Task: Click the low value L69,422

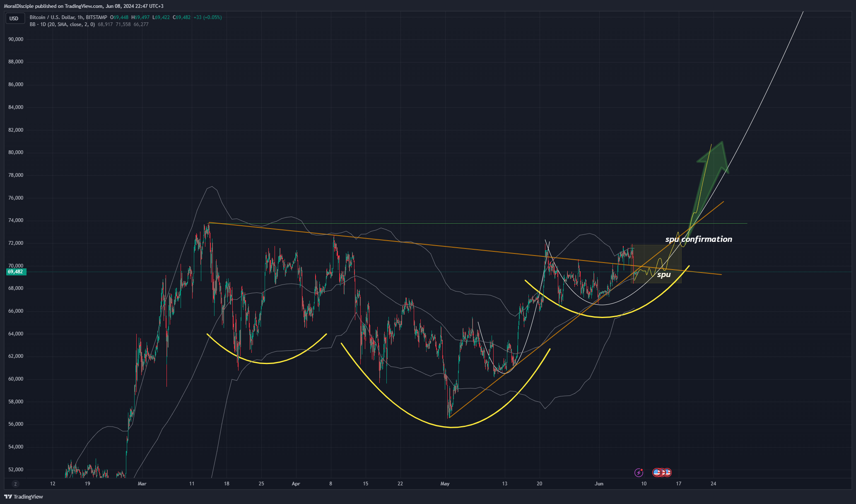Action: (x=161, y=17)
